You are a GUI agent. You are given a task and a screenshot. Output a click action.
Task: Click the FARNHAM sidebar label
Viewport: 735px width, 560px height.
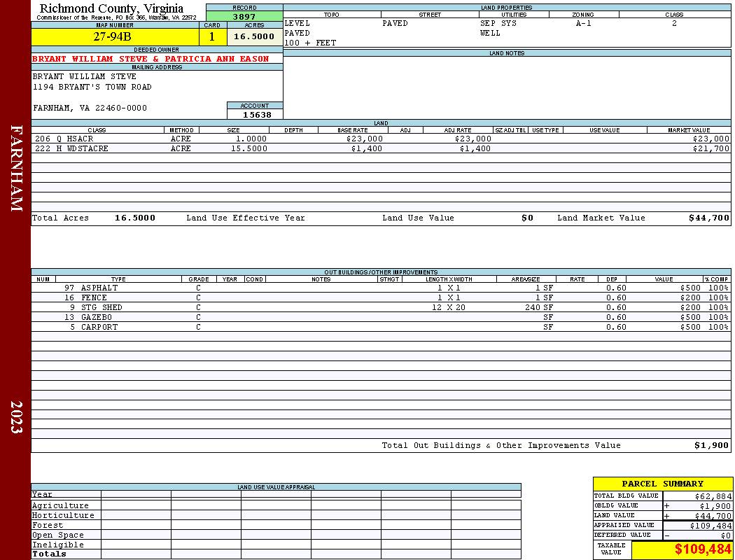click(16, 168)
